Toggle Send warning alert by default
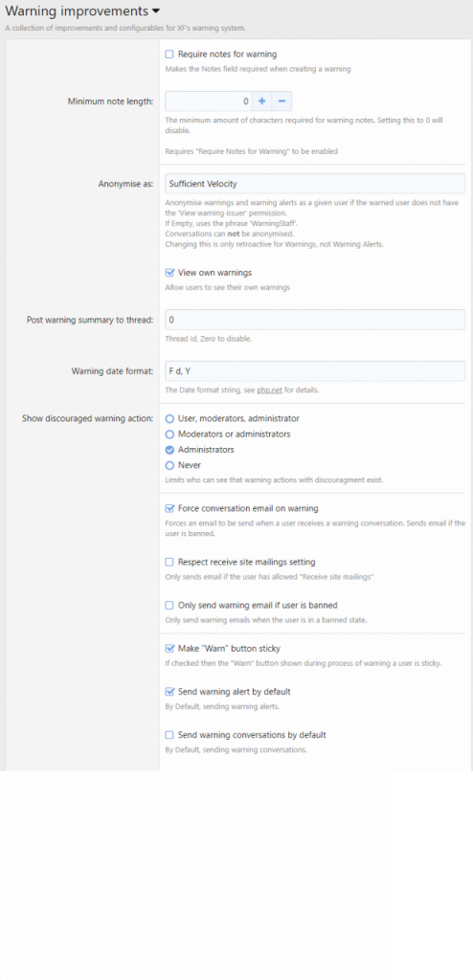 169,692
